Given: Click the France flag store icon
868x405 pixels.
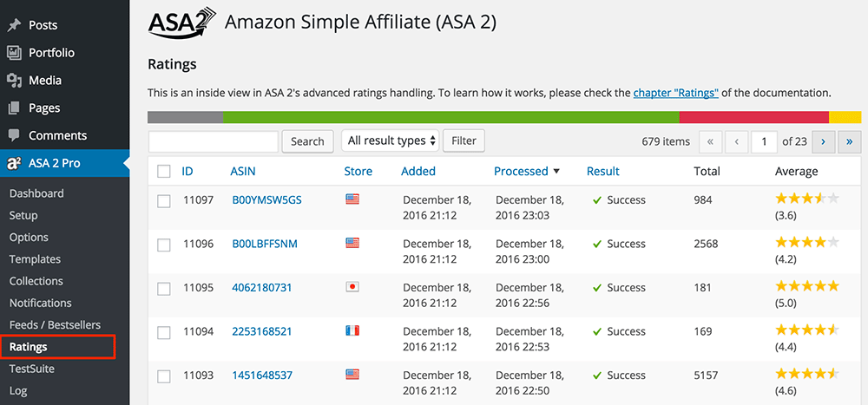Looking at the screenshot, I should coord(352,331).
